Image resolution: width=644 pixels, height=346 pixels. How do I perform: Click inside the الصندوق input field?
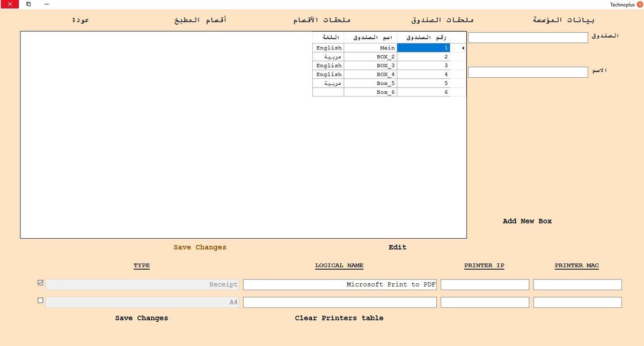(528, 37)
